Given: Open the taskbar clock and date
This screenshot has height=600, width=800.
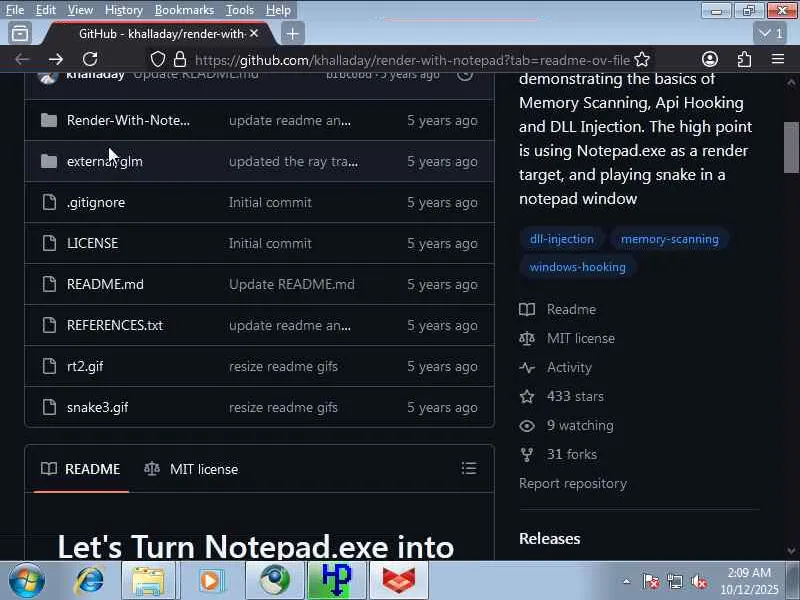Looking at the screenshot, I should (x=749, y=581).
